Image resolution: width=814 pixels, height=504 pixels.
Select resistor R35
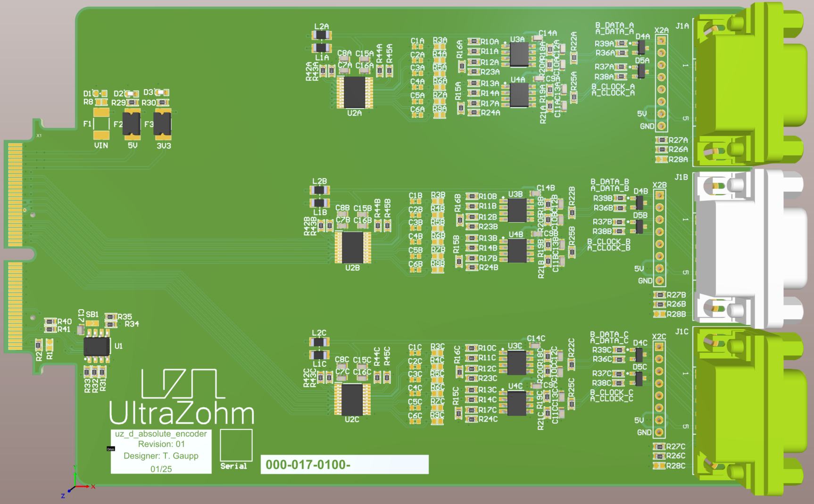pyautogui.click(x=111, y=317)
